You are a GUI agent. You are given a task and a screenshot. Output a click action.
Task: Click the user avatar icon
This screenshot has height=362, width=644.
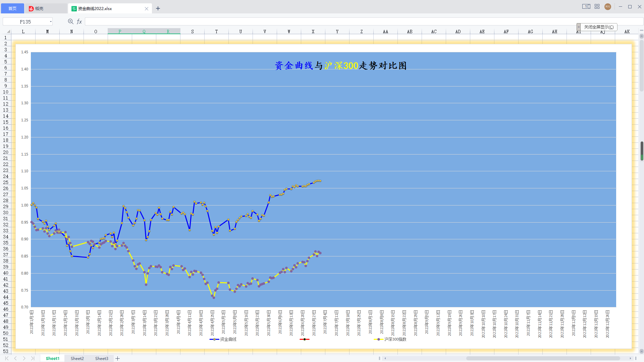pos(608,7)
